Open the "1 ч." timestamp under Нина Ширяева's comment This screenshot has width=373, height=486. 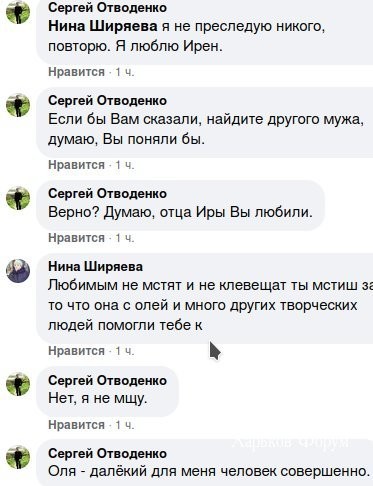[x=125, y=351]
